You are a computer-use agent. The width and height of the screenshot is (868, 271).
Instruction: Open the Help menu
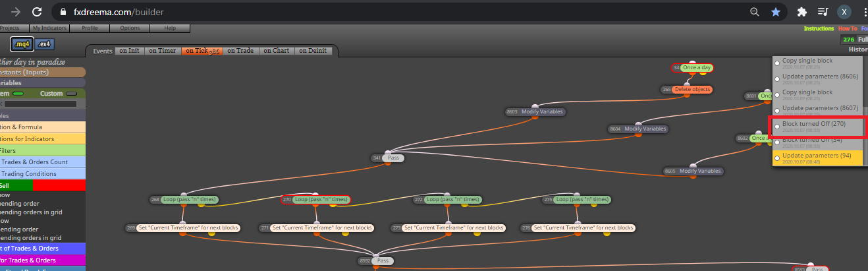(170, 28)
